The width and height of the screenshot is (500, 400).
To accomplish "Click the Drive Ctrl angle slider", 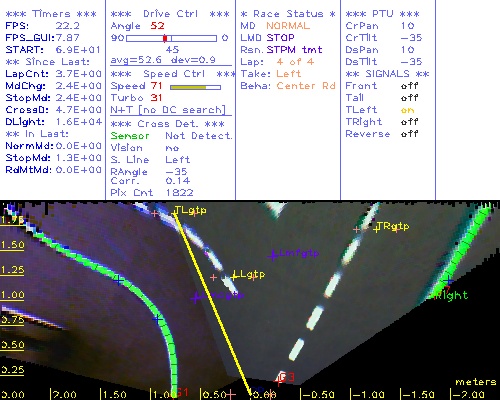I will pos(171,38).
